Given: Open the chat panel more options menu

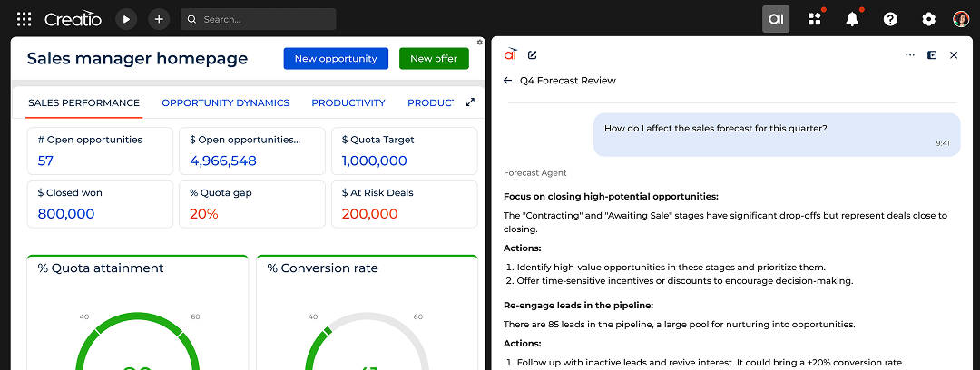Looking at the screenshot, I should pos(910,55).
